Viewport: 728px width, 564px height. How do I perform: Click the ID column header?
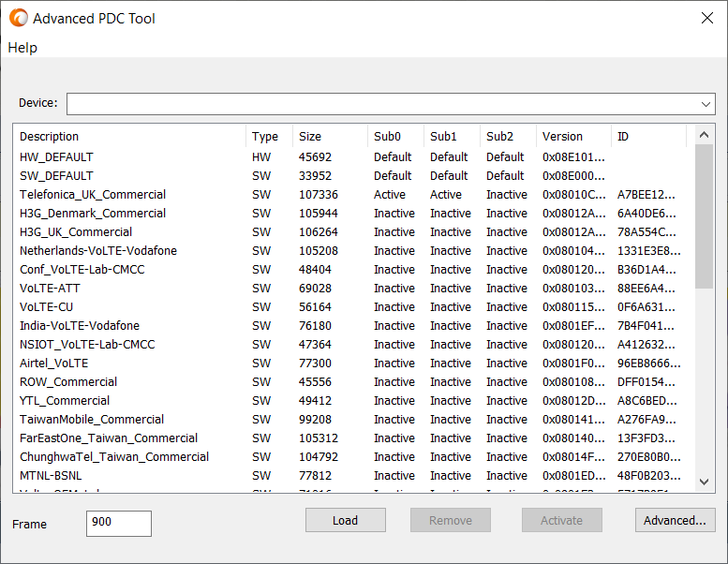coord(648,137)
